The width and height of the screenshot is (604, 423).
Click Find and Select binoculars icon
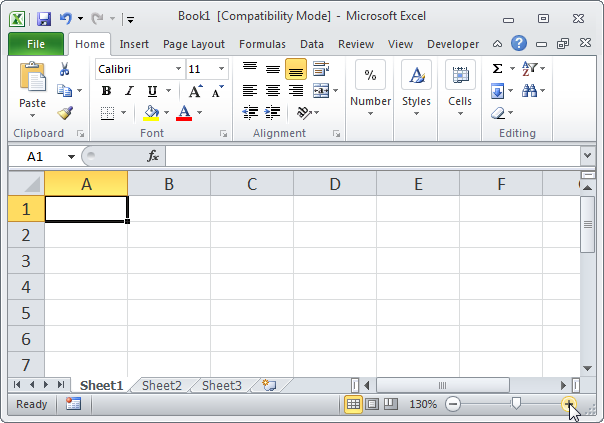529,91
